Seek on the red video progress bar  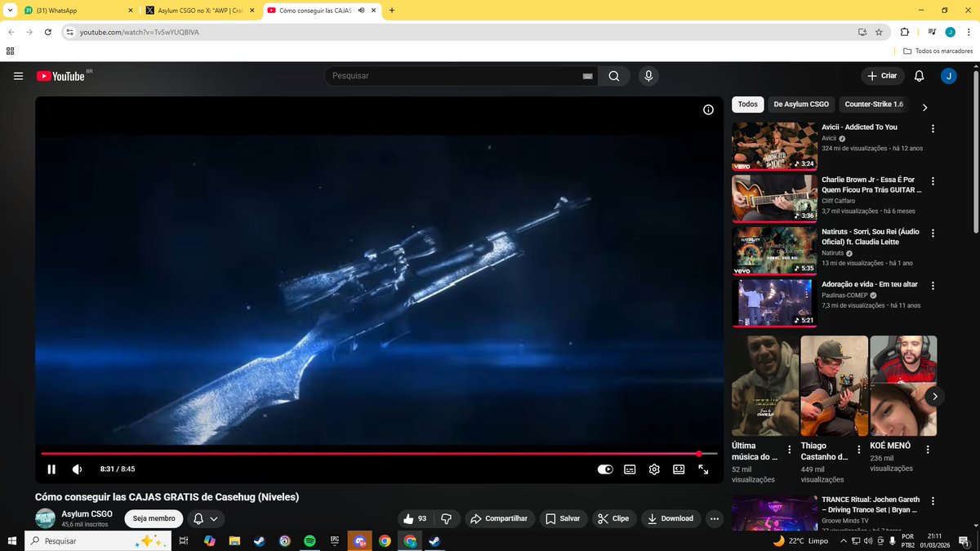click(379, 453)
